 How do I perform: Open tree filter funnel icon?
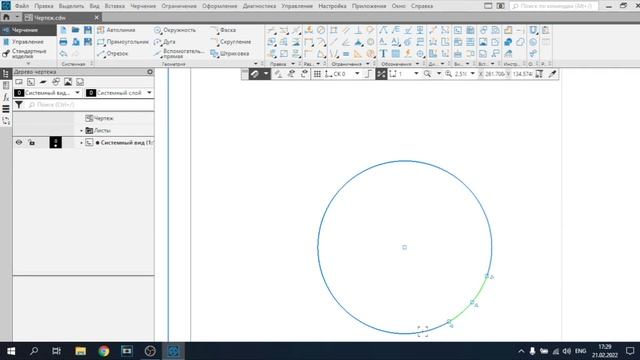tap(19, 105)
